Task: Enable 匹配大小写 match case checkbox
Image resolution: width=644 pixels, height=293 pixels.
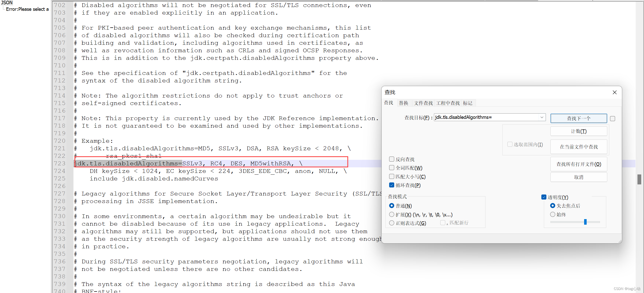Action: tap(392, 176)
